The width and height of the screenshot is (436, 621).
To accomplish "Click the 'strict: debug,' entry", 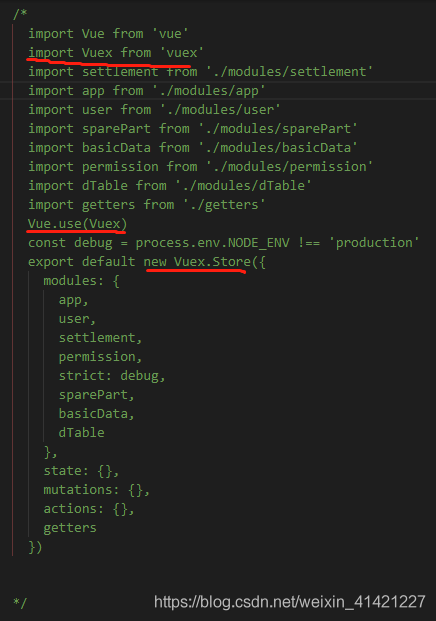I will coord(112,376).
